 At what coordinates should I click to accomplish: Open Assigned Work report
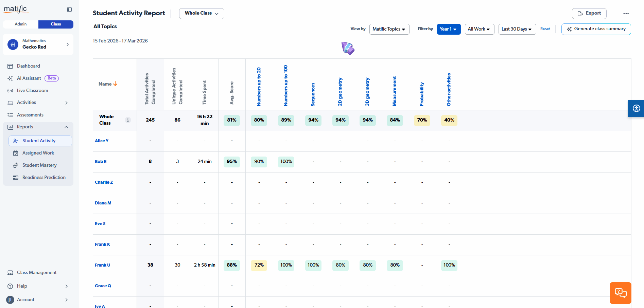(x=38, y=153)
